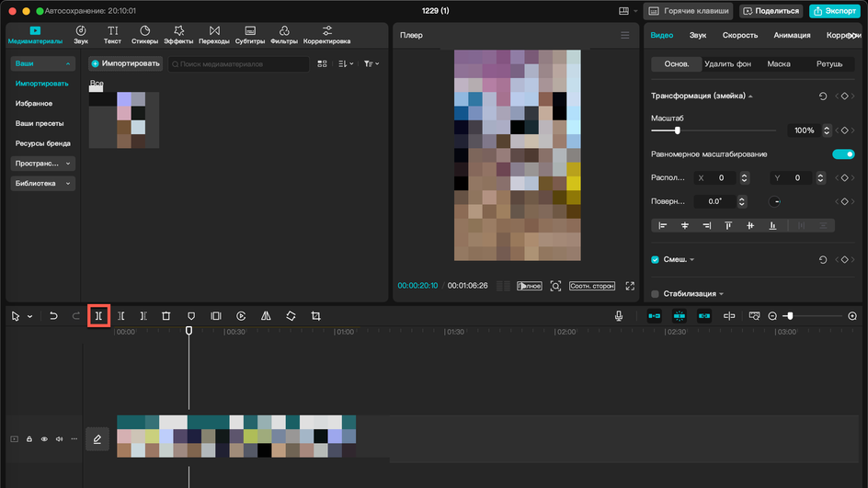This screenshot has height=488, width=868.
Task: Expand the Ваши dropdown
Action: (x=42, y=63)
